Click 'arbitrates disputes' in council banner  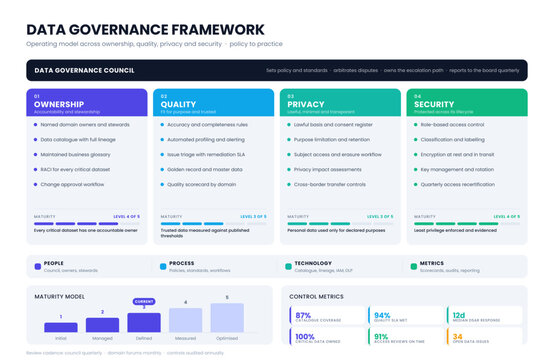pos(355,70)
